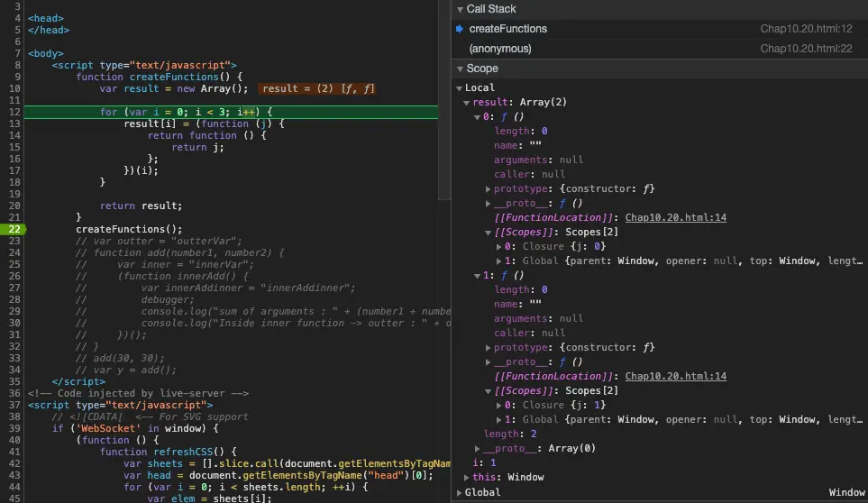Click line number 12 in gutter
The image size is (868, 503).
[14, 112]
